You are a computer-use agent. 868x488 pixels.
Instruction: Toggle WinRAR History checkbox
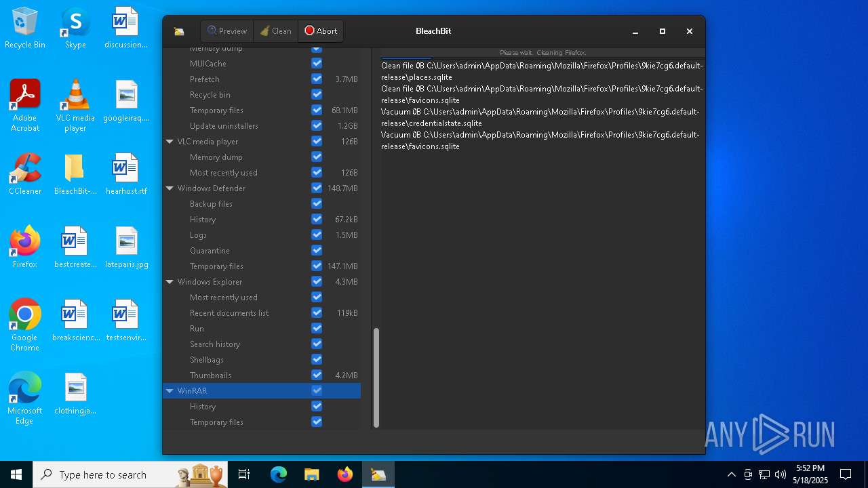pyautogui.click(x=317, y=406)
